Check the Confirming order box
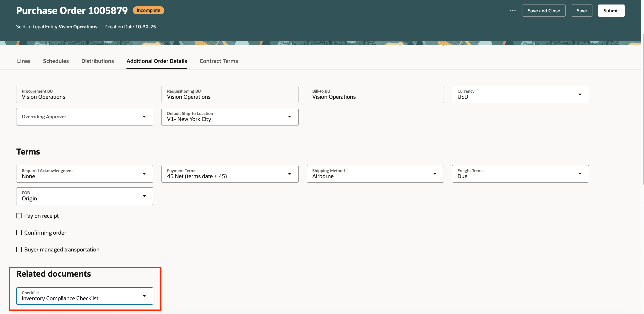 coord(19,232)
